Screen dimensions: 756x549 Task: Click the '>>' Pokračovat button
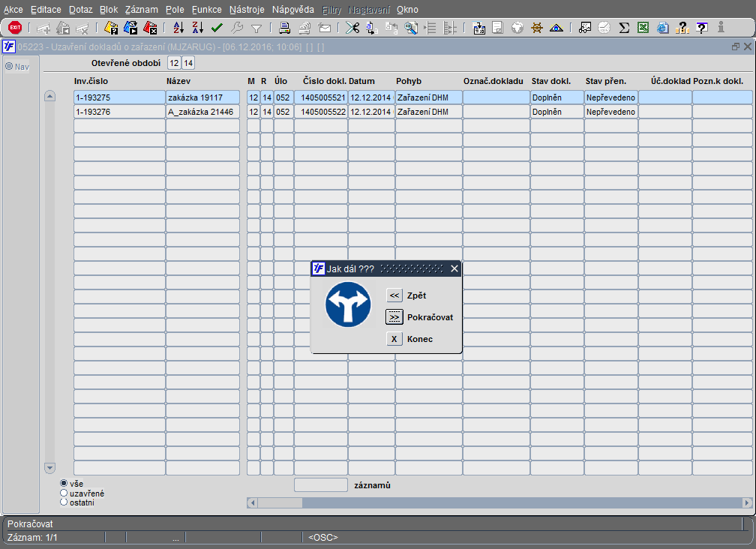pyautogui.click(x=394, y=317)
